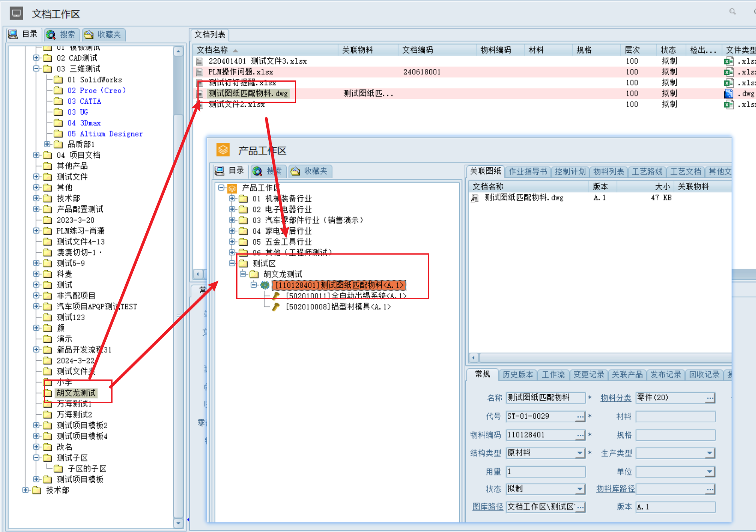
Task: Open the 历史版本 tab
Action: coord(518,375)
